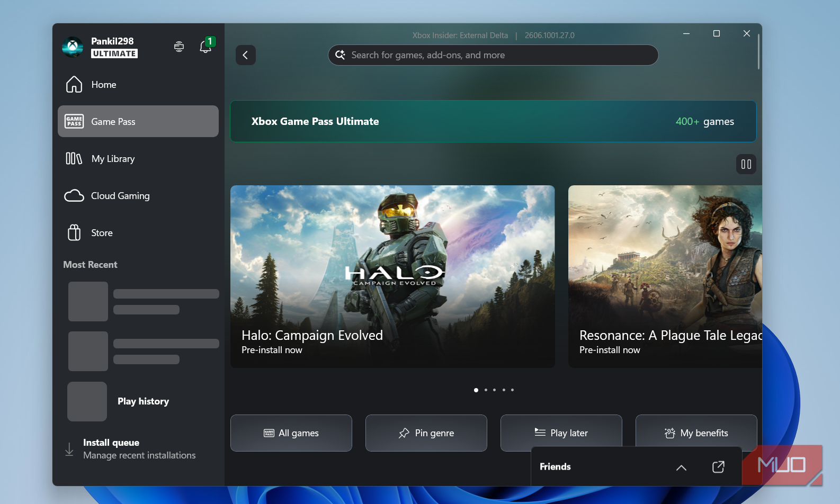Screen dimensions: 840x504
Task: Select the third carousel page dot
Action: coord(495,390)
